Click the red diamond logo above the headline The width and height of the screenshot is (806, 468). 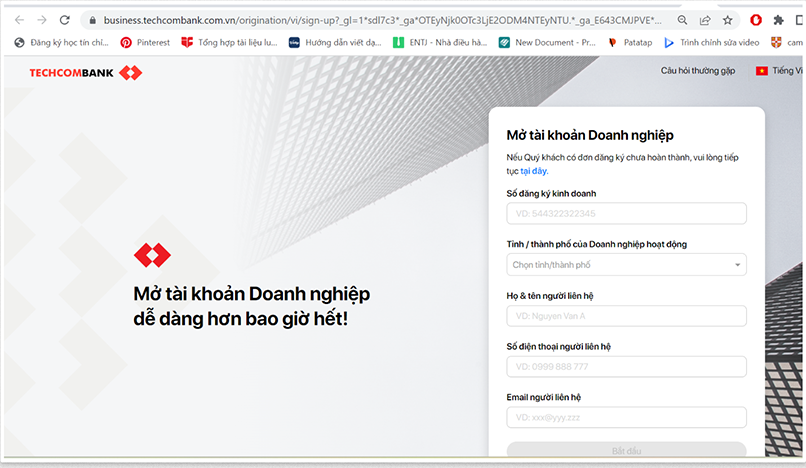[152, 255]
